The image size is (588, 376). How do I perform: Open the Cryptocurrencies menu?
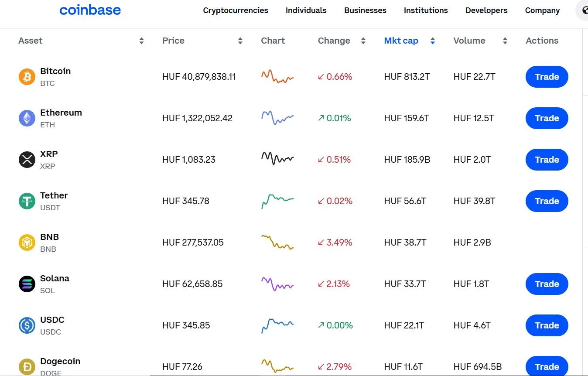[x=236, y=10]
